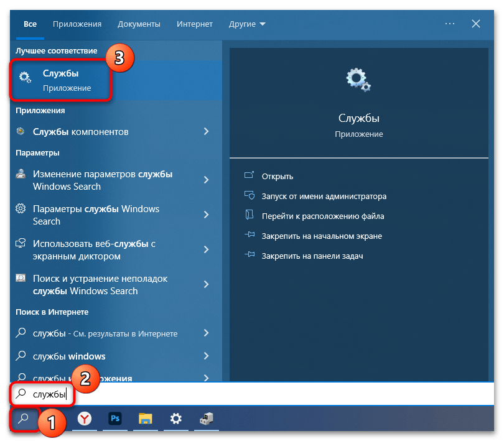Switch to the Приложения tab
The width and height of the screenshot is (504, 441).
[x=77, y=24]
